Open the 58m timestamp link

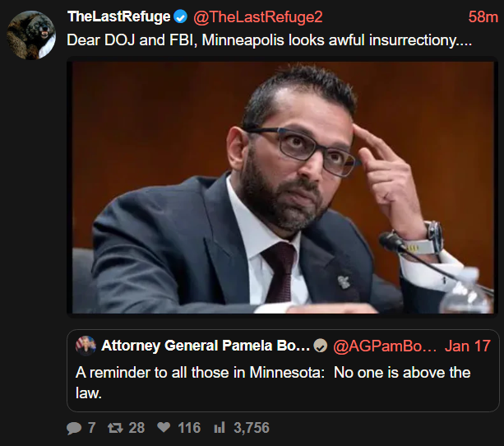482,17
